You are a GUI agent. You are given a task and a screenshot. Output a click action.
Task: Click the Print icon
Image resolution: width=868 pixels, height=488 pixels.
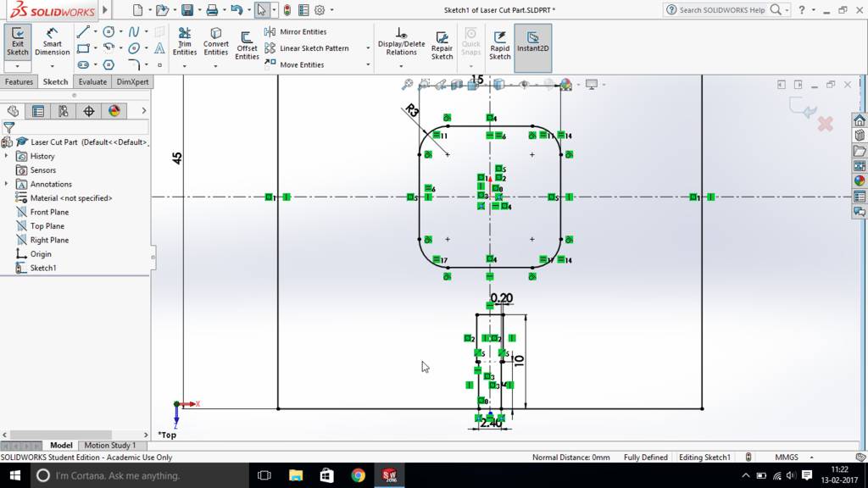[x=212, y=10]
